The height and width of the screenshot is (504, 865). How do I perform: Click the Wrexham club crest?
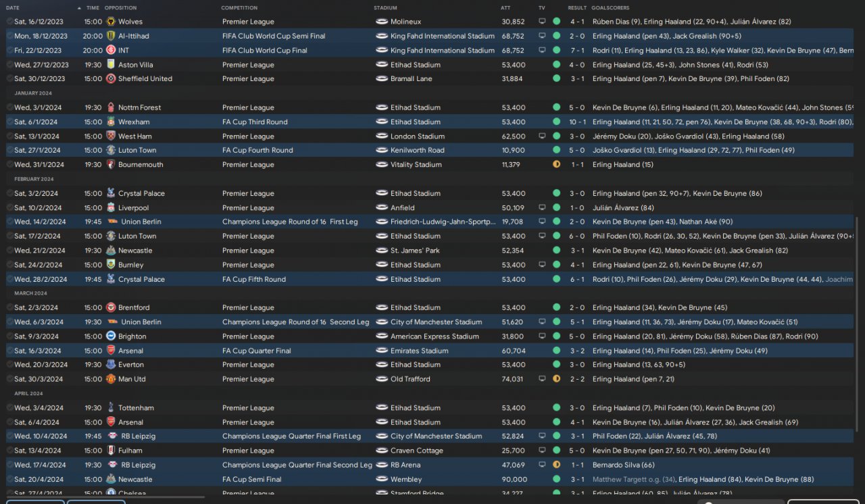click(111, 122)
